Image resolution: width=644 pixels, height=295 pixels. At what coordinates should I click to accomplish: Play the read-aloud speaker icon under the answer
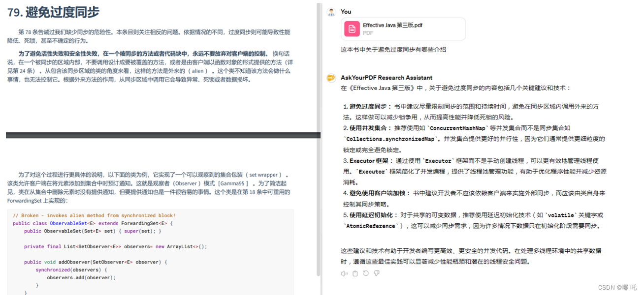[x=344, y=273]
